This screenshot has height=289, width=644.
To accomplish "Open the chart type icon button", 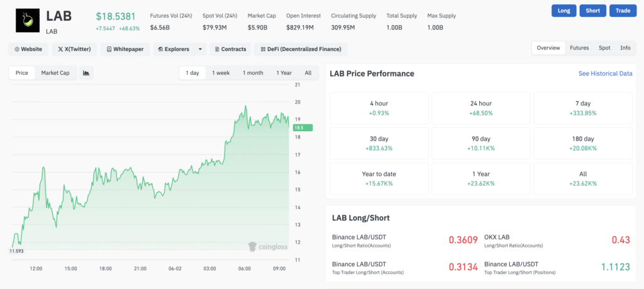I will pyautogui.click(x=86, y=73).
